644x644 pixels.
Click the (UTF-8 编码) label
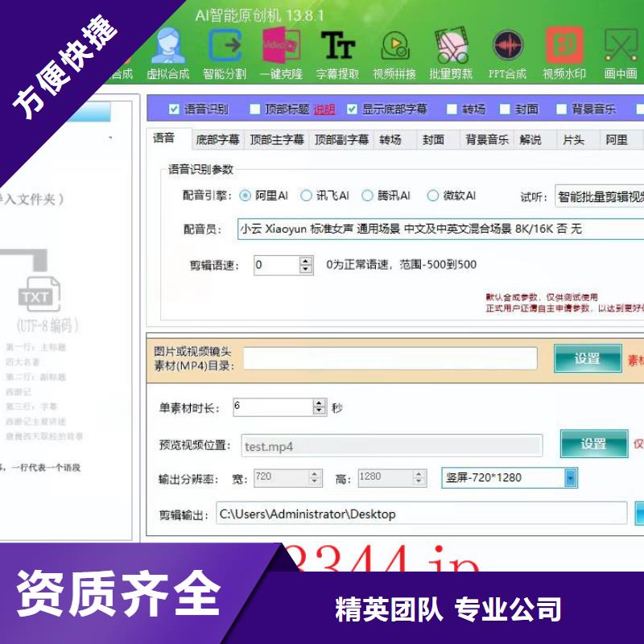point(47,325)
